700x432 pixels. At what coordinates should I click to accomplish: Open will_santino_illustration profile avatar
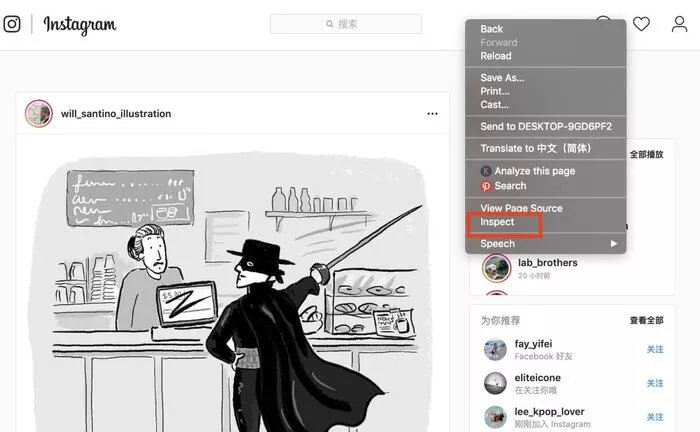coord(39,113)
